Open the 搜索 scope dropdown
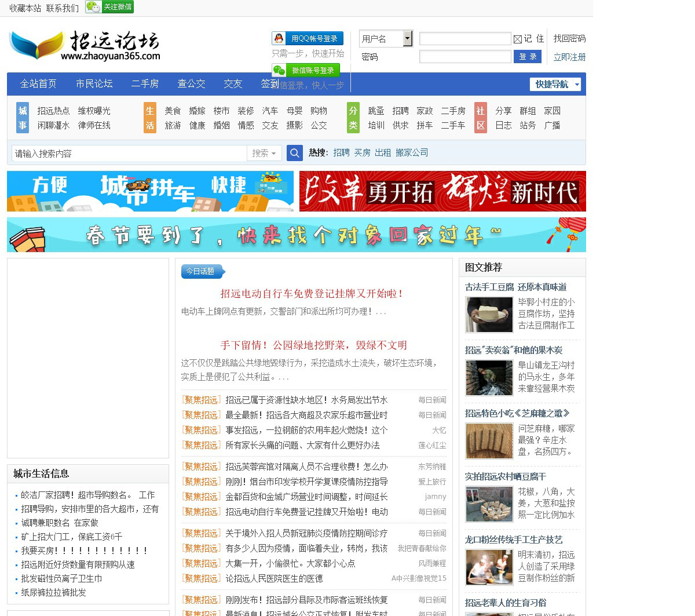The image size is (695, 616). (264, 153)
